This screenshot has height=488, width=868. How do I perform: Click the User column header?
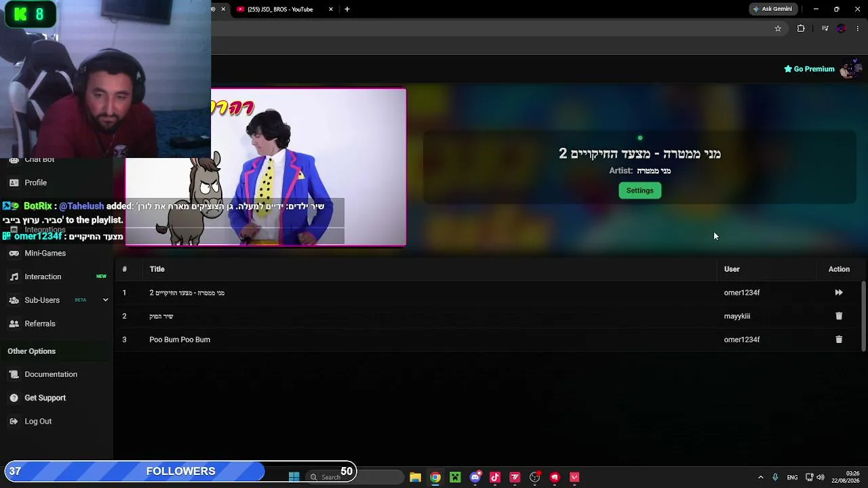(732, 269)
